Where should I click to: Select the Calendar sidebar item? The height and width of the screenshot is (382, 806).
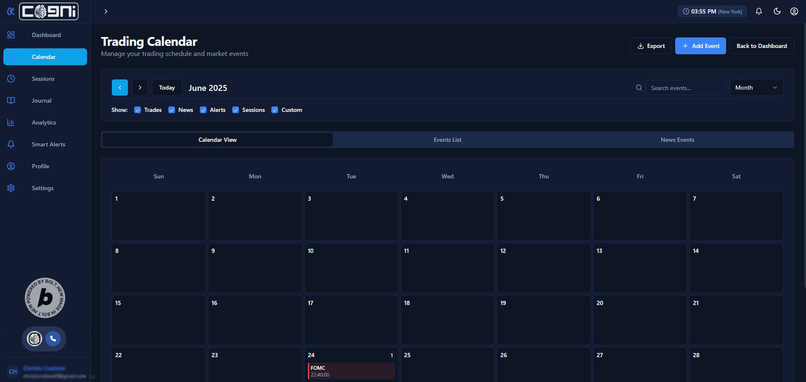[45, 57]
